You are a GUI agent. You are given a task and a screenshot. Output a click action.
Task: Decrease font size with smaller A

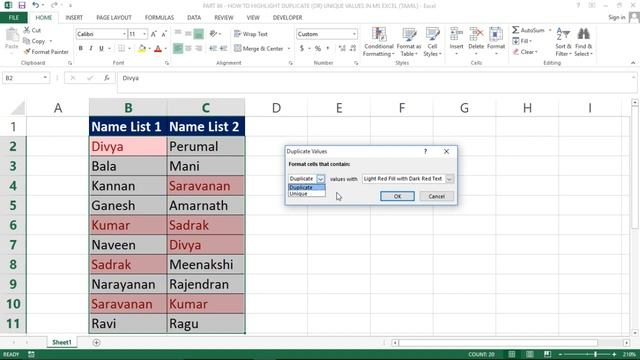click(164, 34)
